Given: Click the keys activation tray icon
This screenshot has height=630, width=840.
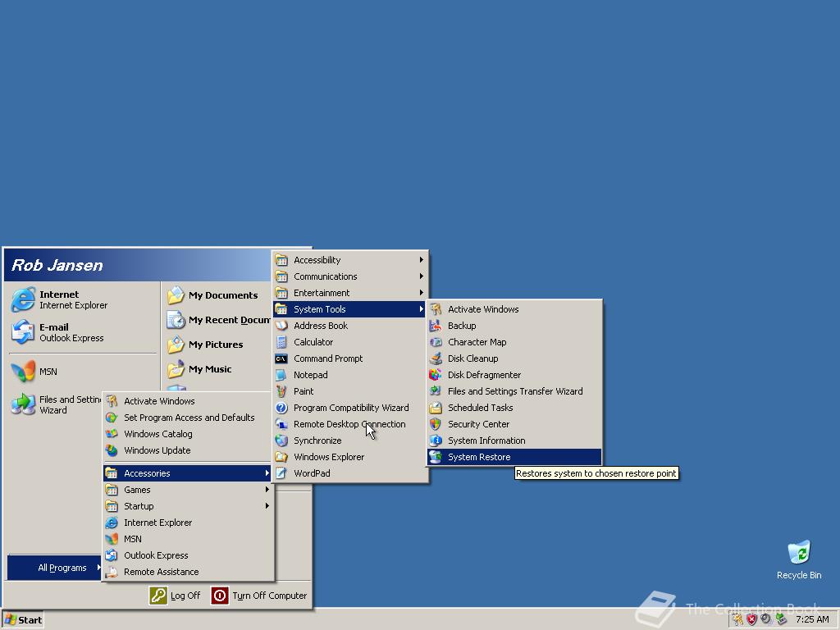Looking at the screenshot, I should click(x=737, y=620).
